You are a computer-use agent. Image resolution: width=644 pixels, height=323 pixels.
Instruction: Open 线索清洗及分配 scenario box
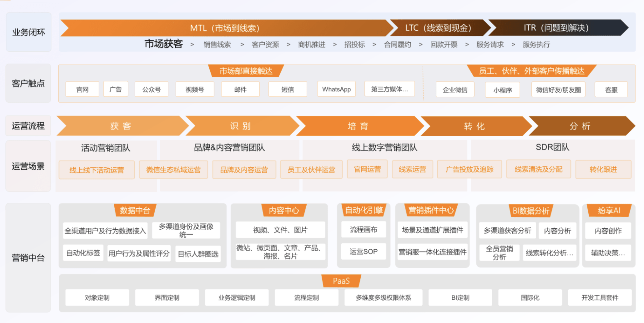coord(538,169)
